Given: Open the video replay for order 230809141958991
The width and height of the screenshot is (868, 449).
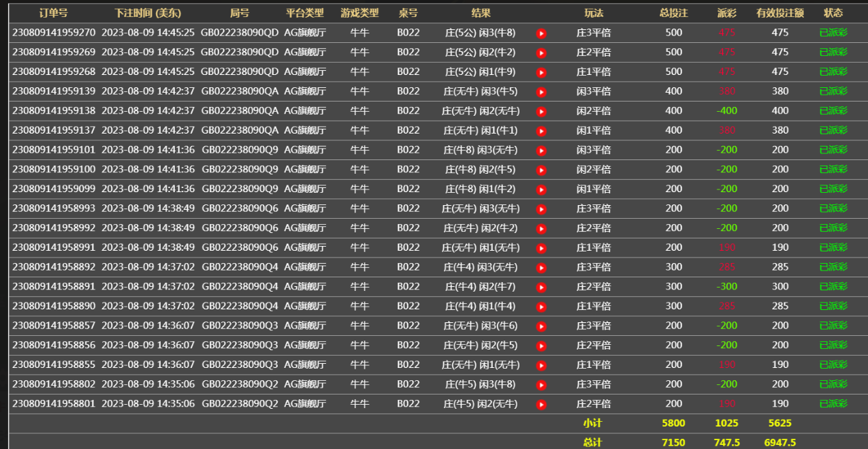Looking at the screenshot, I should pyautogui.click(x=541, y=248).
